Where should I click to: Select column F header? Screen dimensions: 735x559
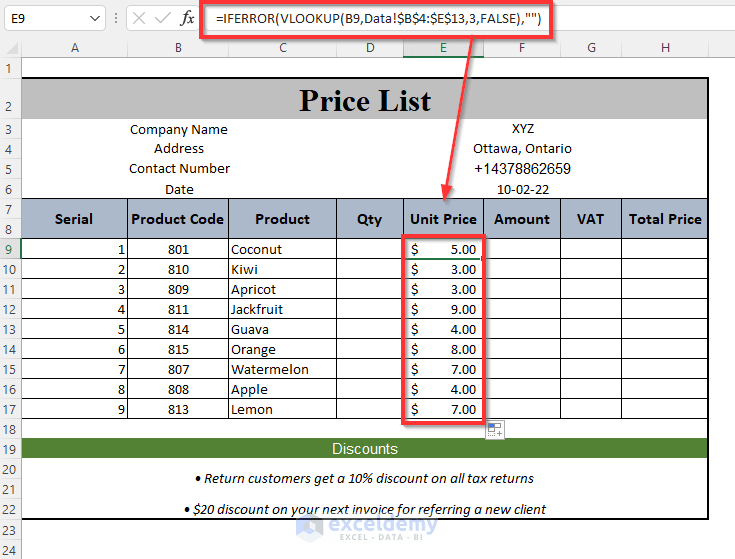[x=522, y=48]
